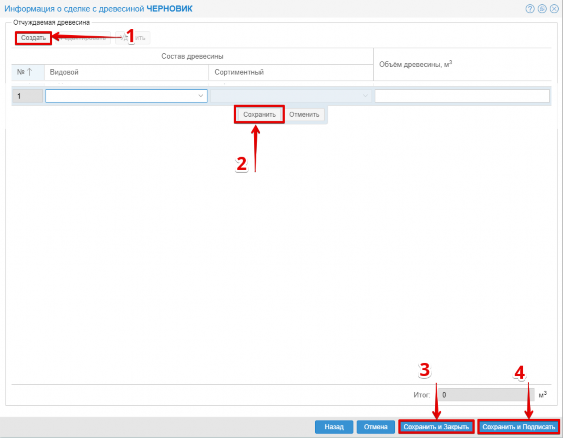The width and height of the screenshot is (563, 438).
Task: Click the partially hidden Удалить button
Action: 133,38
